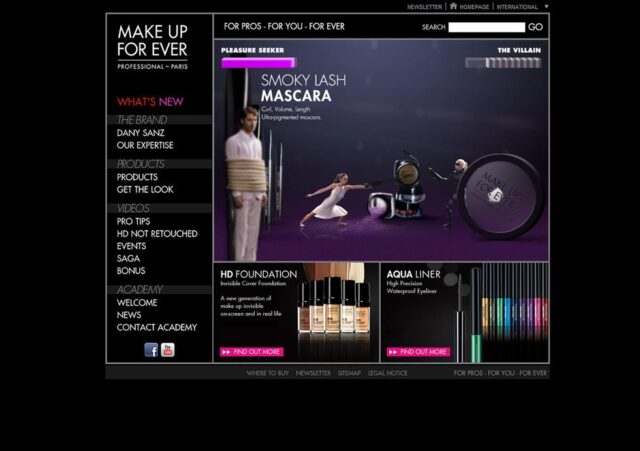Image resolution: width=640 pixels, height=451 pixels.
Task: Click Aqua Liner Find Out More button
Action: 418,352
